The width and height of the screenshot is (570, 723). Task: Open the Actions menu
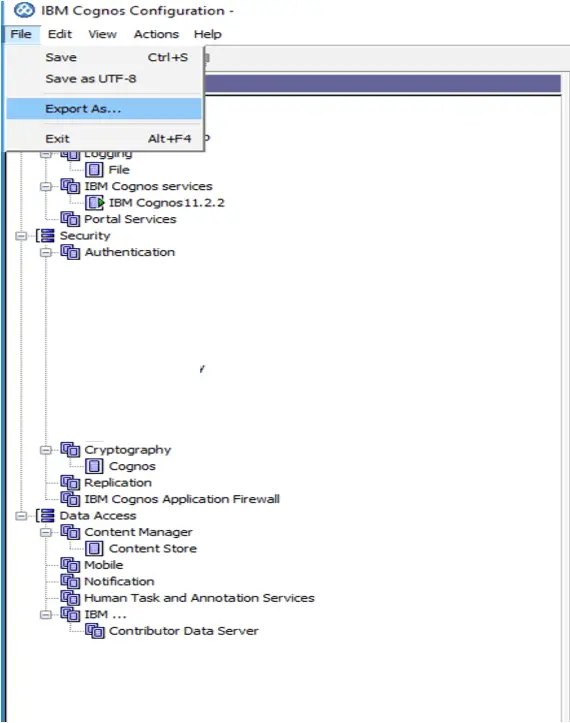(156, 34)
